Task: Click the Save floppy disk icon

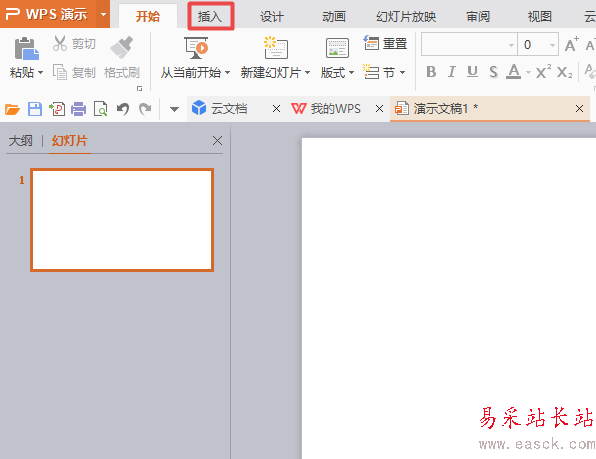Action: coord(35,109)
